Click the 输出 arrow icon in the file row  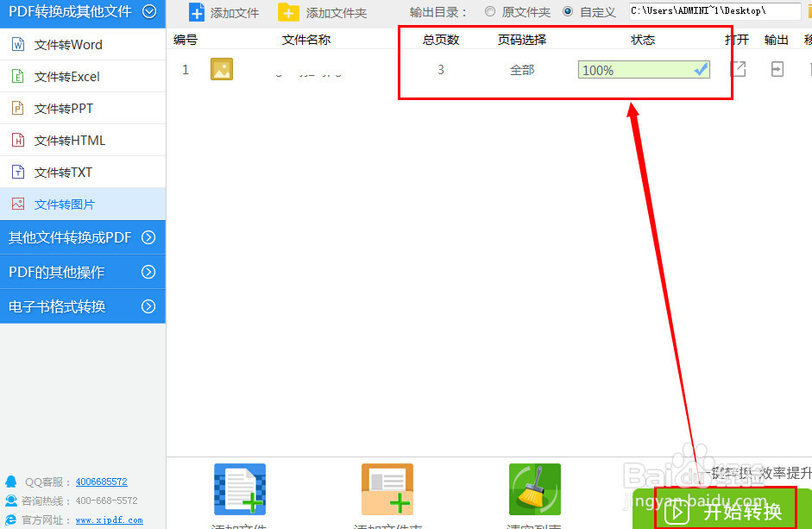pyautogui.click(x=777, y=70)
